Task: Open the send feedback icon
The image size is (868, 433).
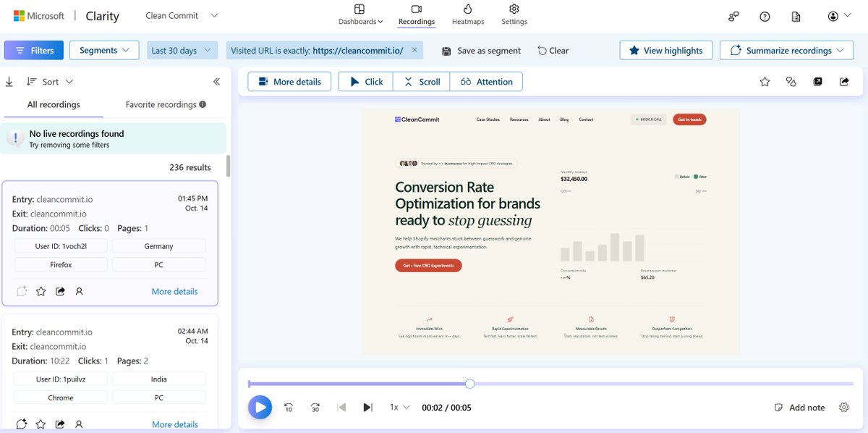Action: pos(733,16)
